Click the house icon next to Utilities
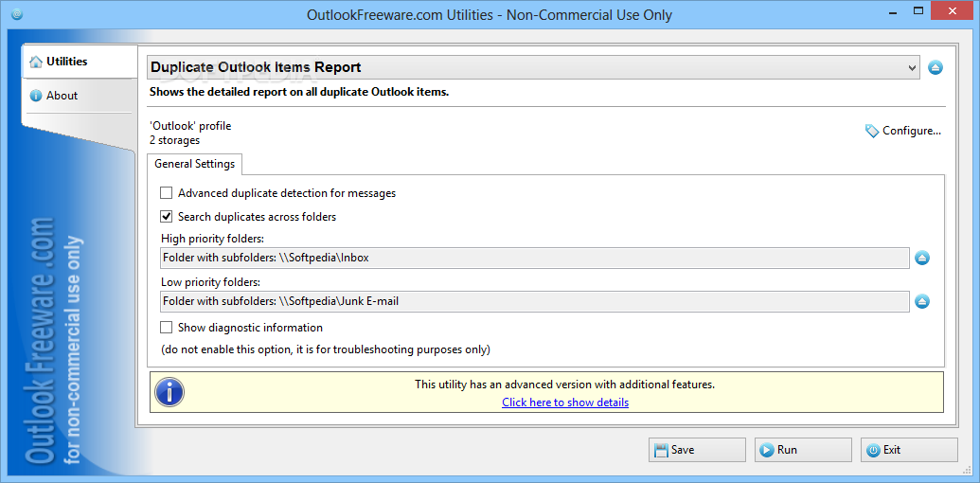980x483 pixels. 36,62
